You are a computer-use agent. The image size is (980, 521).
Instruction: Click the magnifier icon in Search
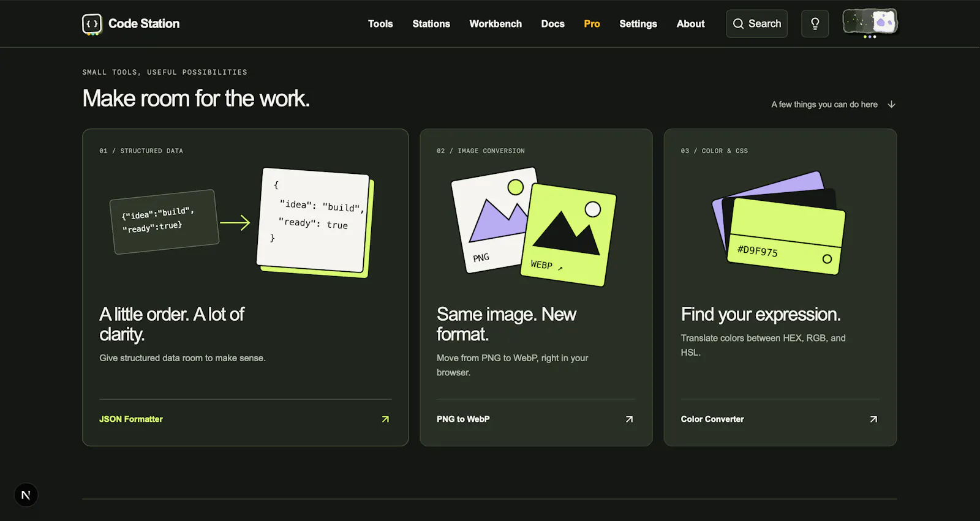point(738,24)
